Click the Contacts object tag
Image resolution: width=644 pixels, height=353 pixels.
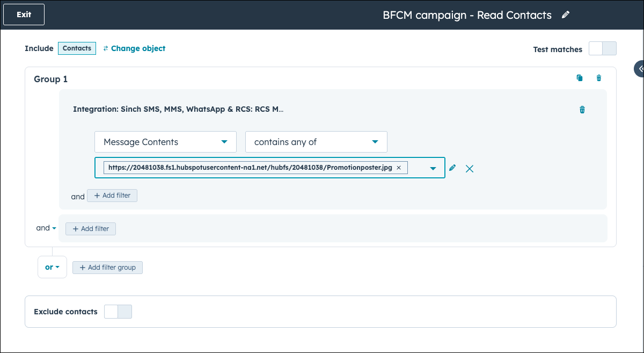click(77, 48)
